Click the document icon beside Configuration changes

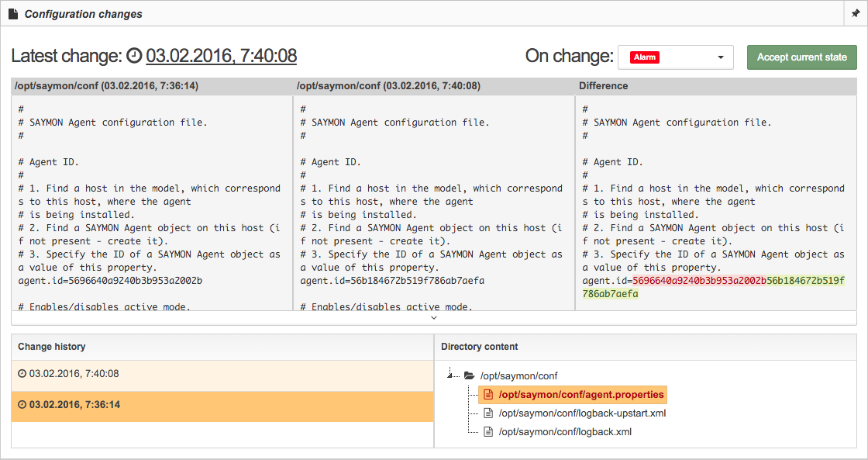tap(12, 14)
